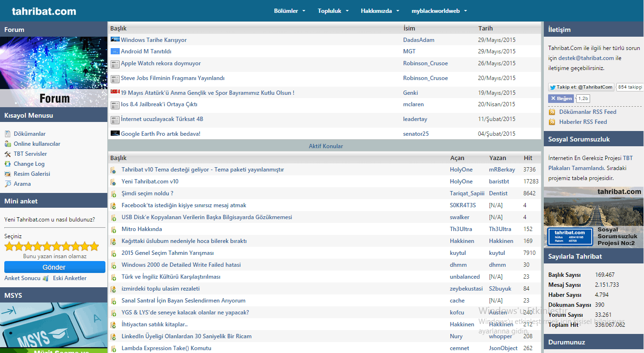The height and width of the screenshot is (353, 644).
Task: Open the Hakkımızda dropdown
Action: (379, 11)
